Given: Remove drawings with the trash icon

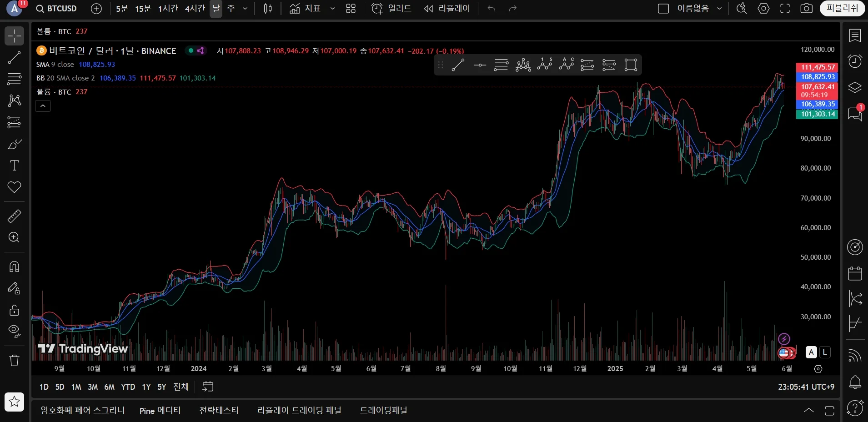Looking at the screenshot, I should pos(14,360).
